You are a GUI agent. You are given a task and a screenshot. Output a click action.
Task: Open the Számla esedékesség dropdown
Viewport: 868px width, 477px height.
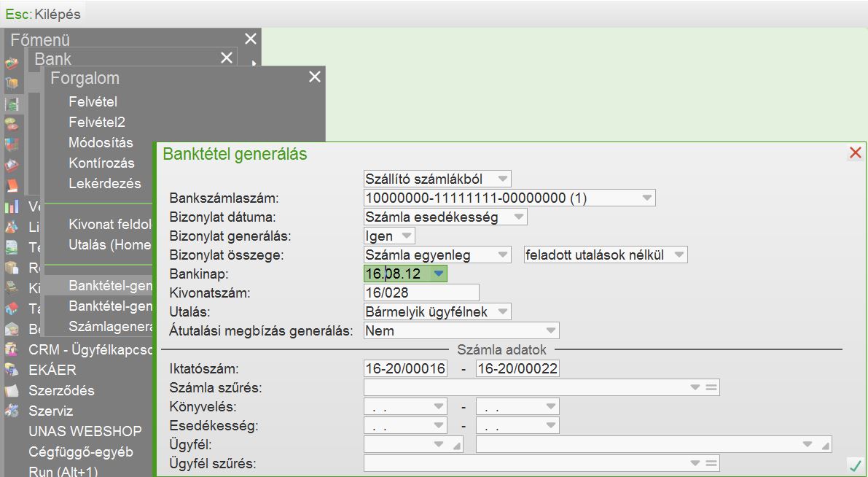click(x=519, y=217)
